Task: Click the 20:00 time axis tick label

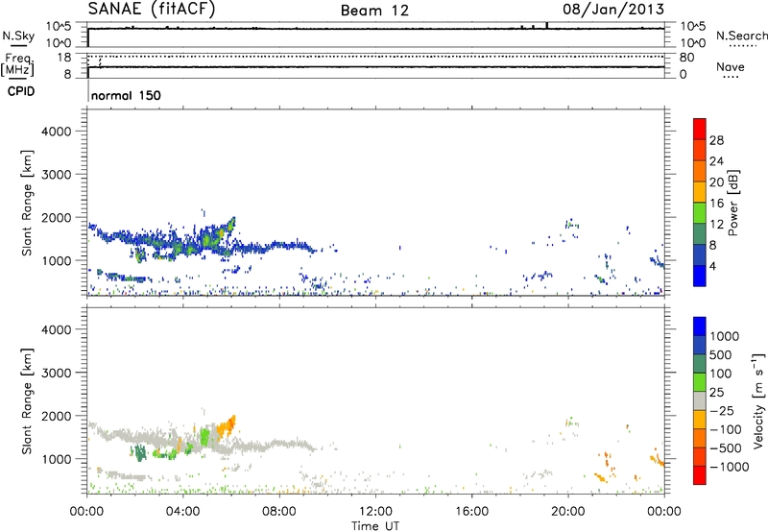Action: (x=568, y=512)
